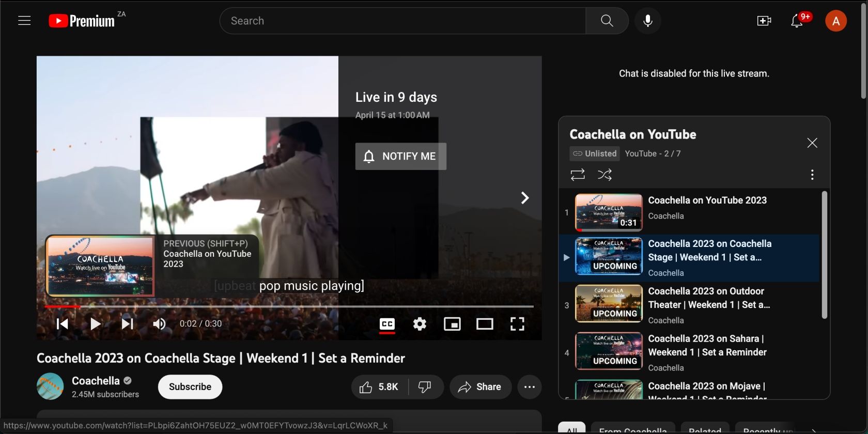Click the magnifier search button
Image resolution: width=868 pixels, height=434 pixels.
(607, 21)
